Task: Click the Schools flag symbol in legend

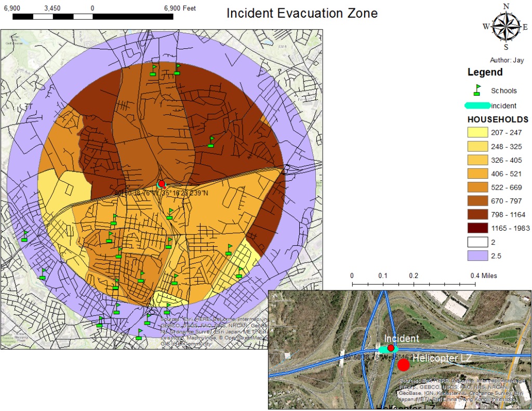Action: (477, 90)
